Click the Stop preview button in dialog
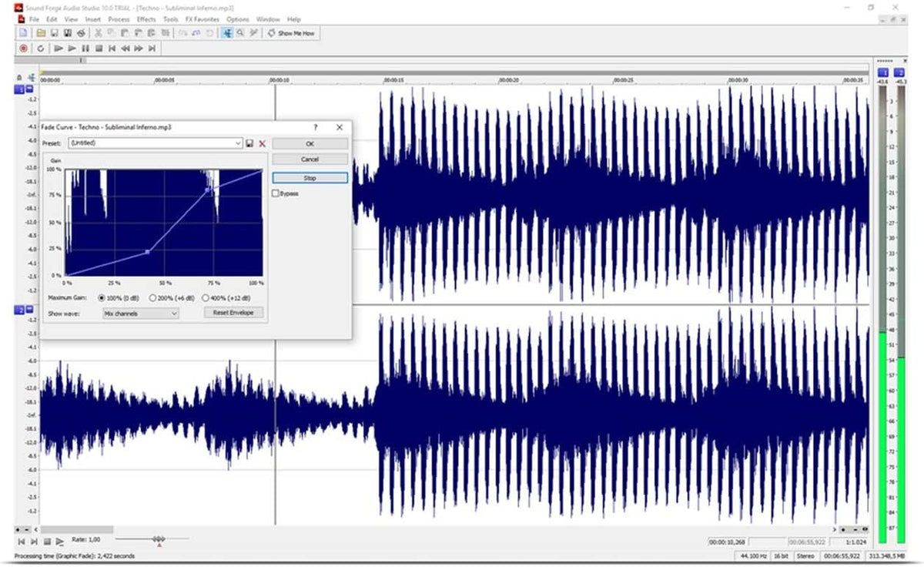 tap(310, 178)
